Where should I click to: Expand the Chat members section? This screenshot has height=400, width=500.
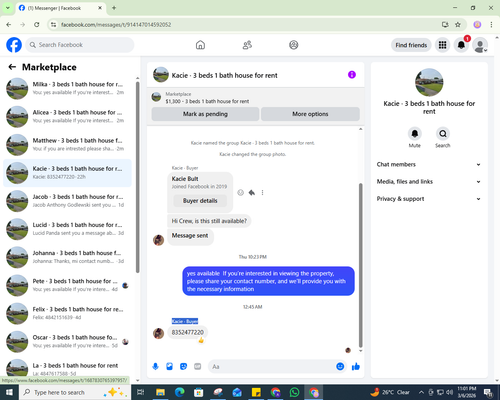(429, 164)
